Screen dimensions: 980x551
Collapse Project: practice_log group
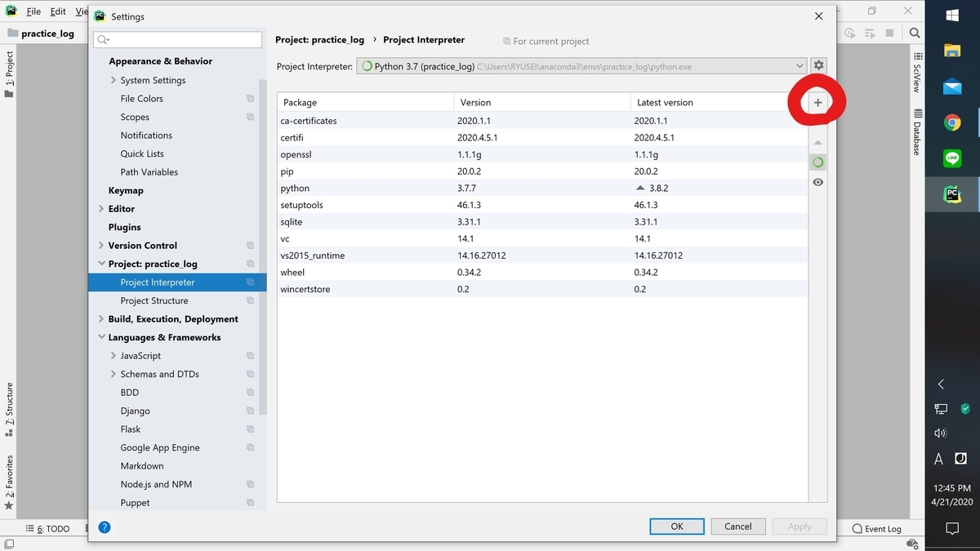coord(101,264)
